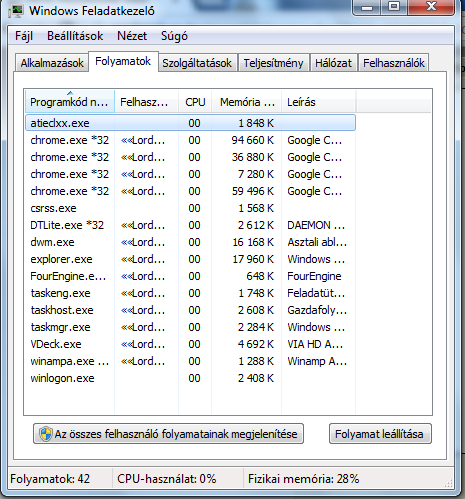The image size is (465, 499).
Task: Click Folyamatok: 42 in status bar
Action: 50,479
